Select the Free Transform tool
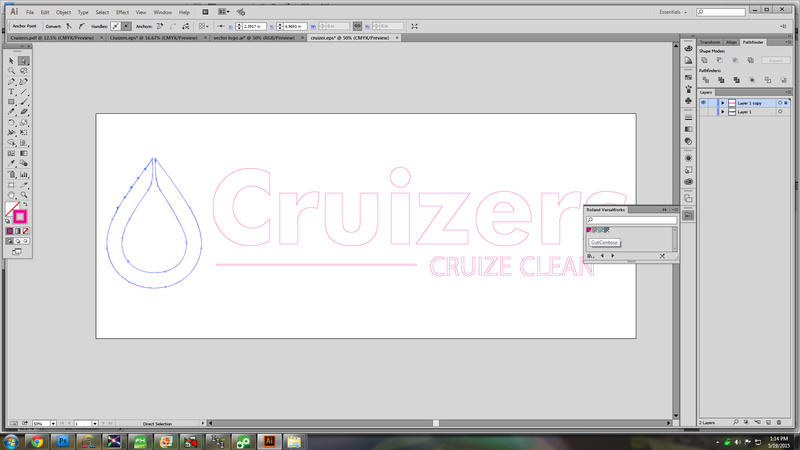800x450 pixels. (x=23, y=133)
